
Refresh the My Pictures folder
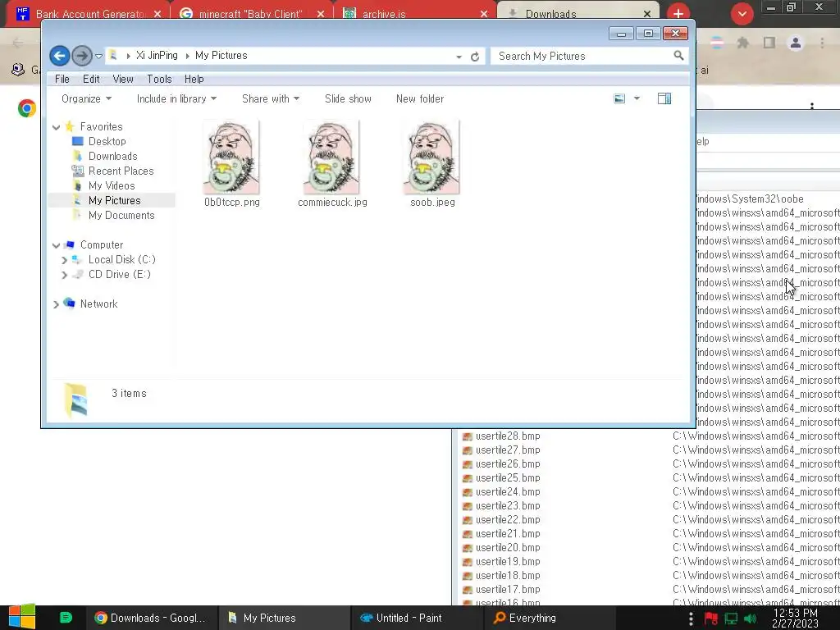tap(475, 57)
